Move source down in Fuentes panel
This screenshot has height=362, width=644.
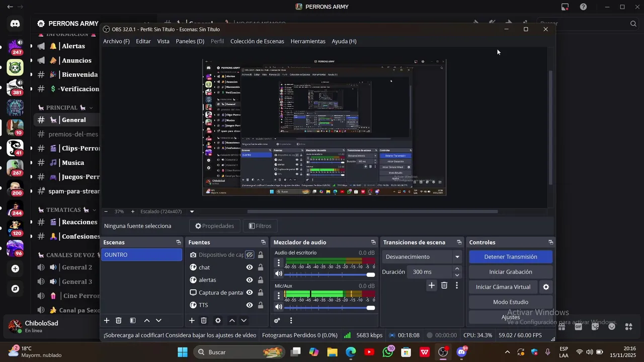click(244, 321)
